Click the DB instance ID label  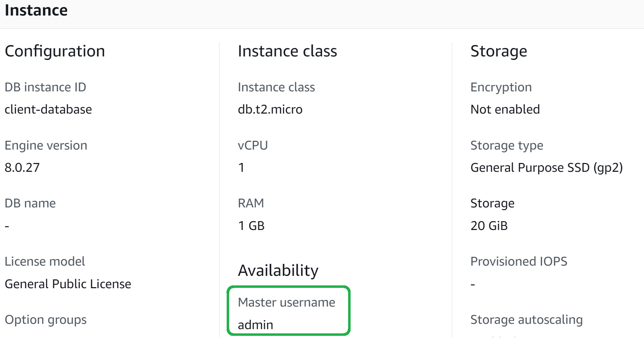[45, 87]
